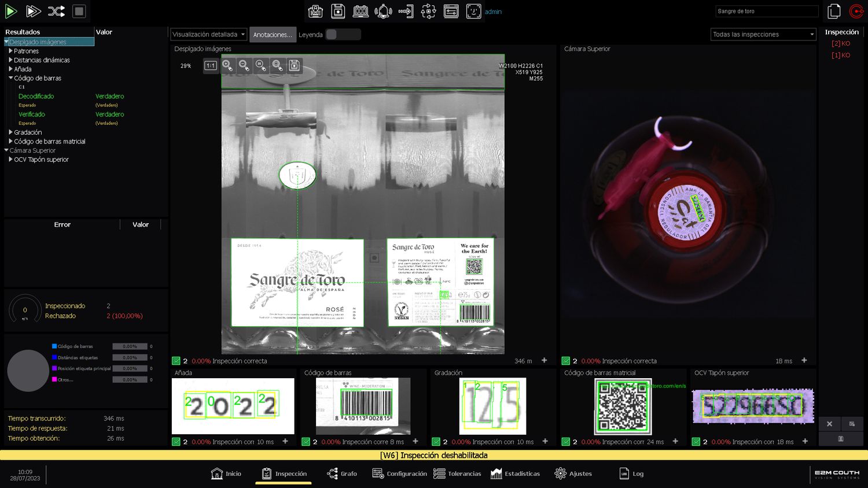
Task: Expand the Gradación tree node
Action: [x=10, y=132]
